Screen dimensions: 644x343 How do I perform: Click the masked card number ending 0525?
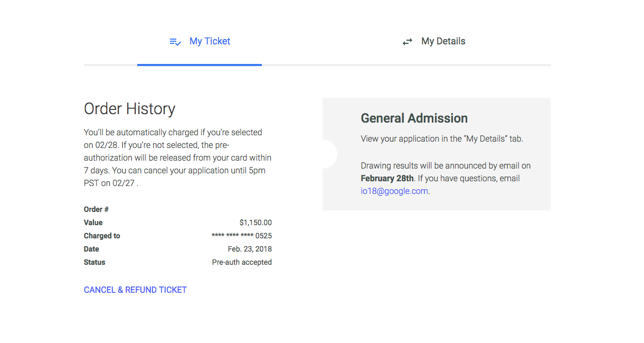(x=242, y=236)
